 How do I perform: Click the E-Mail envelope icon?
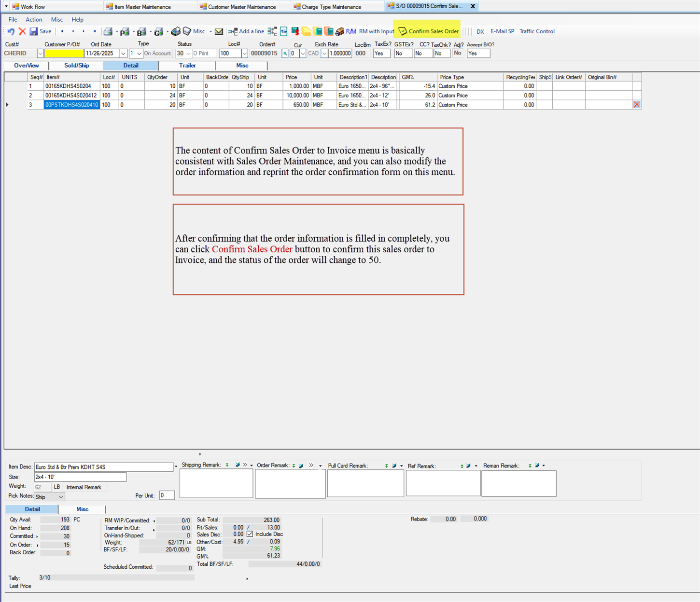tap(219, 31)
